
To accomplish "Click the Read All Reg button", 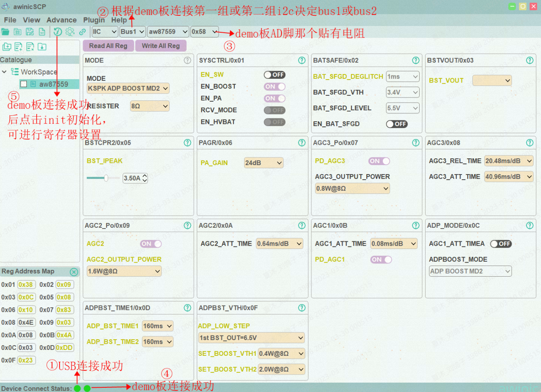I will (108, 46).
